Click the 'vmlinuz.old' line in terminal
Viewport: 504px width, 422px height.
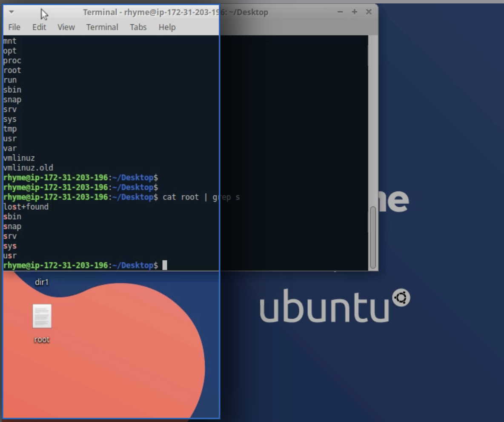28,168
